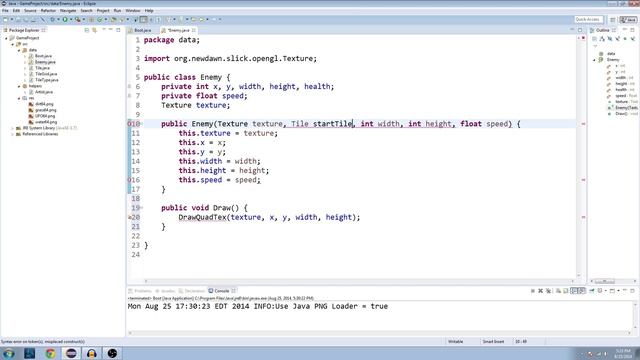This screenshot has height=360, width=640.
Task: Select the Console tab
Action: click(222, 291)
